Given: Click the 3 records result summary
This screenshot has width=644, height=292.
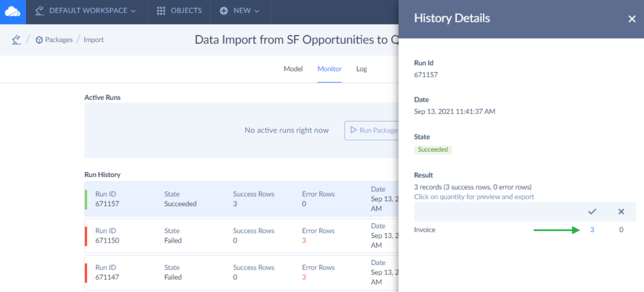Looking at the screenshot, I should [473, 187].
